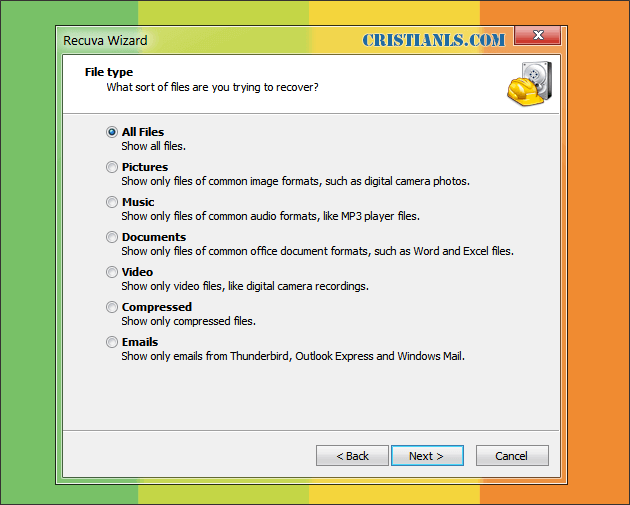Viewport: 630px width, 505px height.
Task: Click the 'File type' heading
Action: pos(109,72)
